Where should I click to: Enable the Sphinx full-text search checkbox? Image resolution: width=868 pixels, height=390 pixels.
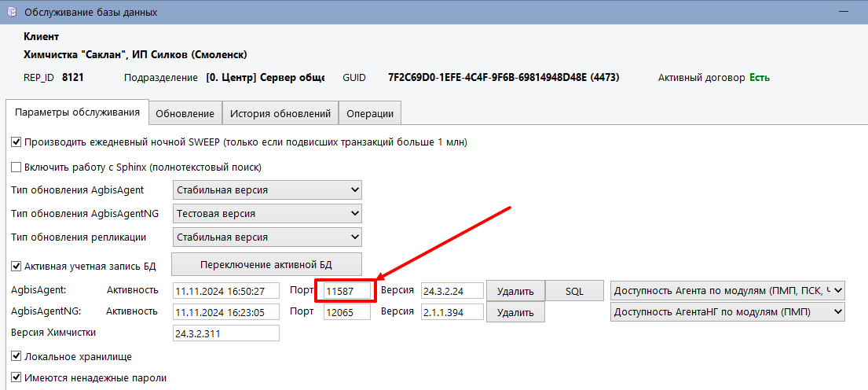pyautogui.click(x=16, y=167)
